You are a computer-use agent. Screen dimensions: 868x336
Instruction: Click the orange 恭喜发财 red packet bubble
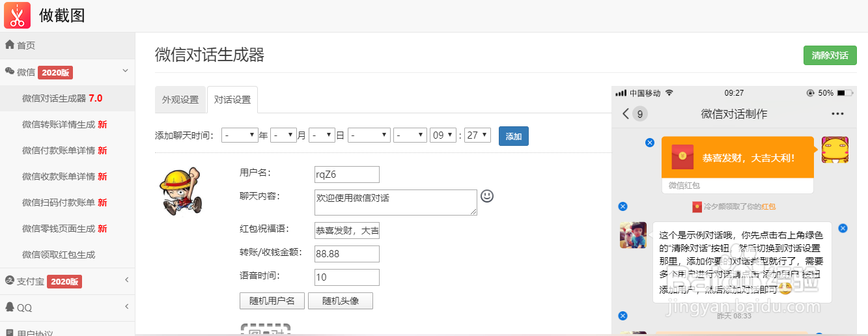(738, 157)
